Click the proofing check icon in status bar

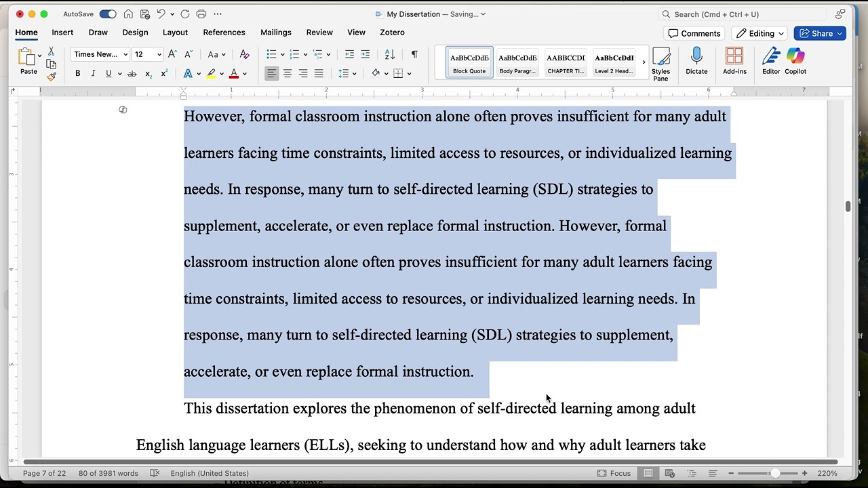coord(155,473)
